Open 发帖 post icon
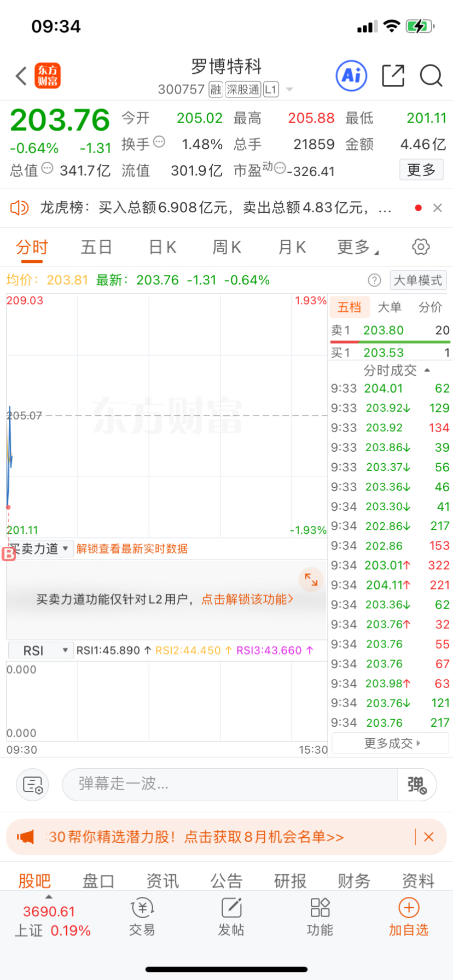 (x=231, y=918)
